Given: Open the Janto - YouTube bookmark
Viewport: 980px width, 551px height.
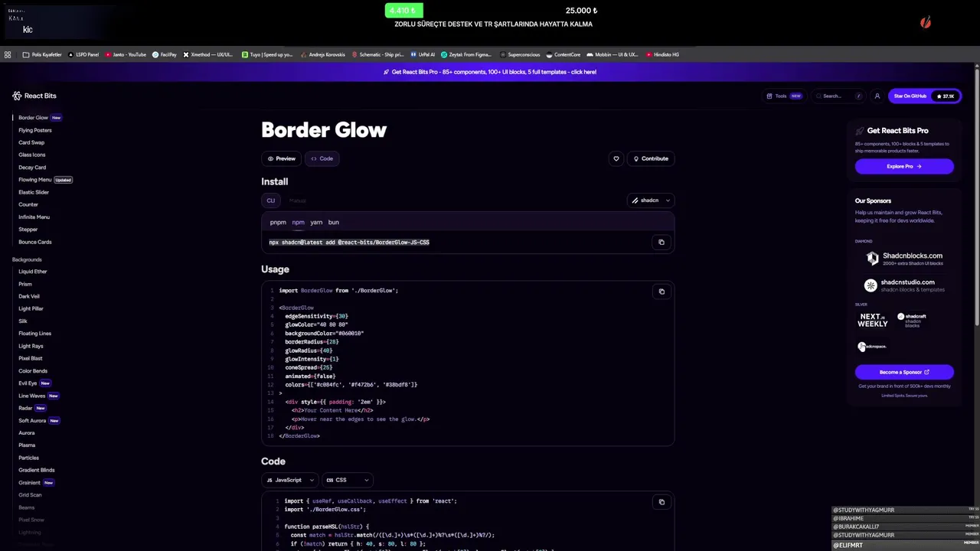Looking at the screenshot, I should 126,54.
